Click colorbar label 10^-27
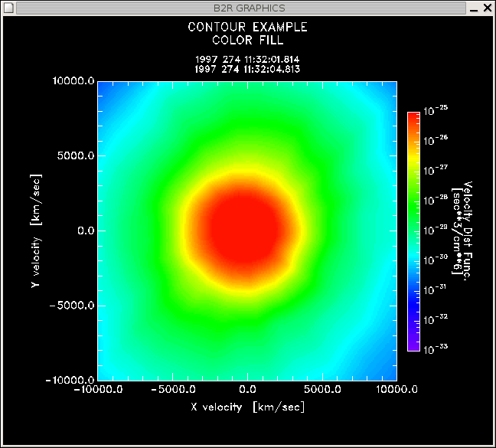 pos(436,170)
